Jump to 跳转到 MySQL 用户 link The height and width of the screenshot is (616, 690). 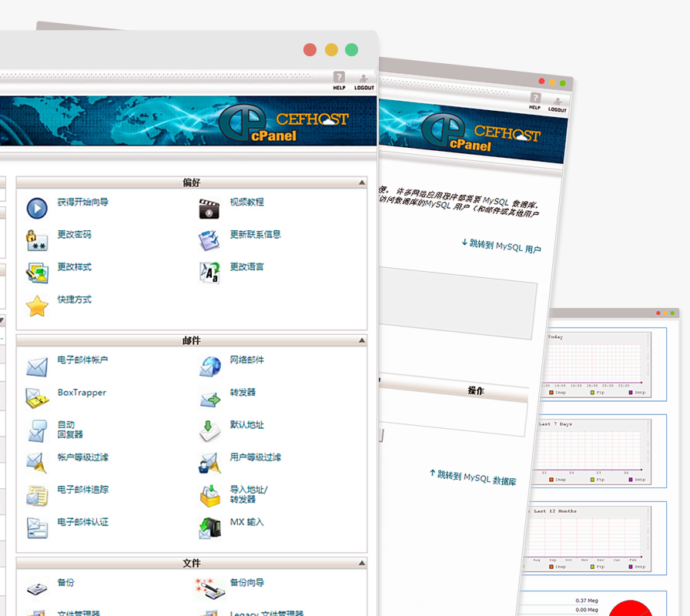tap(501, 246)
